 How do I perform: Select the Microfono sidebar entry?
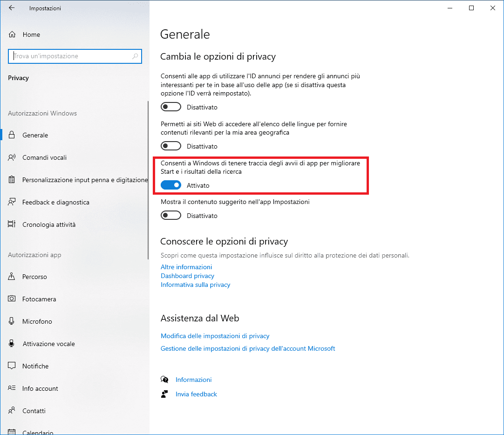(x=37, y=321)
